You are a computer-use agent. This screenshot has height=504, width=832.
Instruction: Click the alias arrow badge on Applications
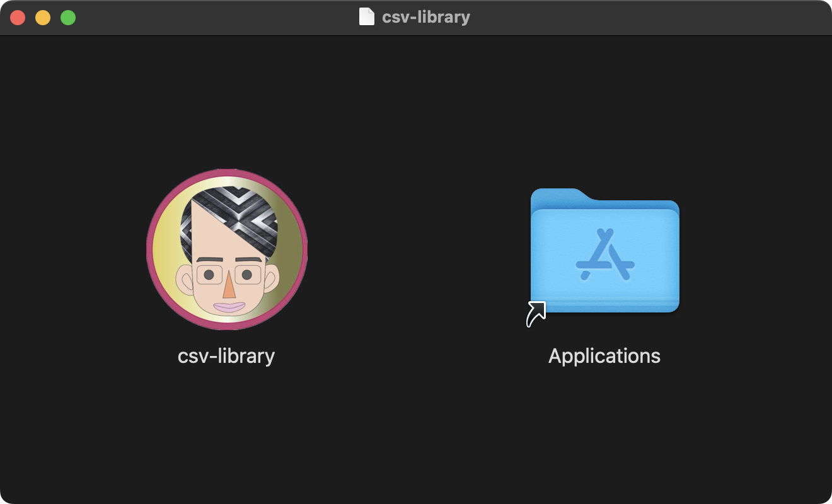536,314
